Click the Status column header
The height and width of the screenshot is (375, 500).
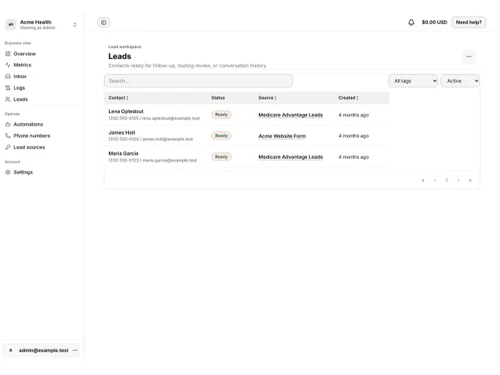(x=218, y=98)
